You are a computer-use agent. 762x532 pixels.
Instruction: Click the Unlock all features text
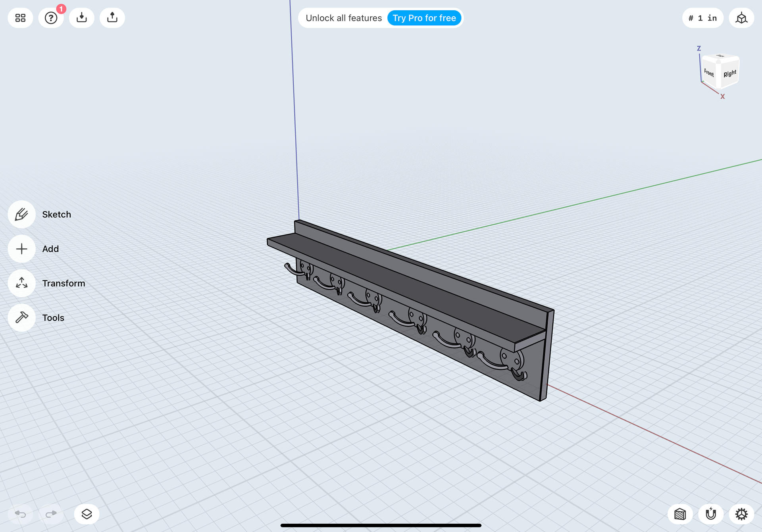point(344,18)
